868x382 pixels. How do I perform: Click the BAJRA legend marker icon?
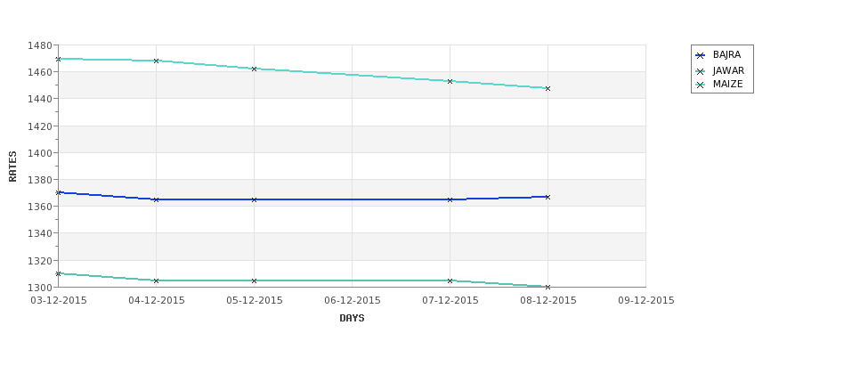[x=701, y=55]
